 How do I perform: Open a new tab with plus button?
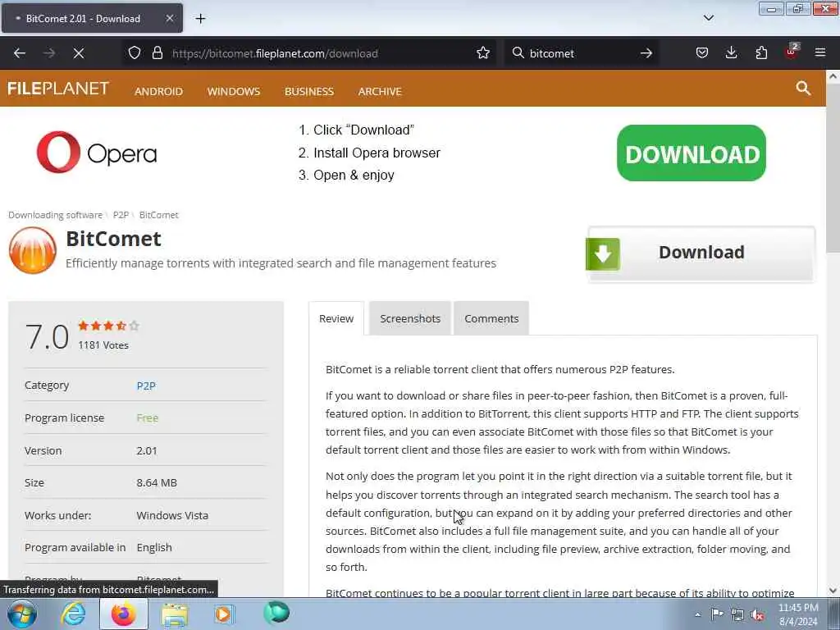(200, 19)
